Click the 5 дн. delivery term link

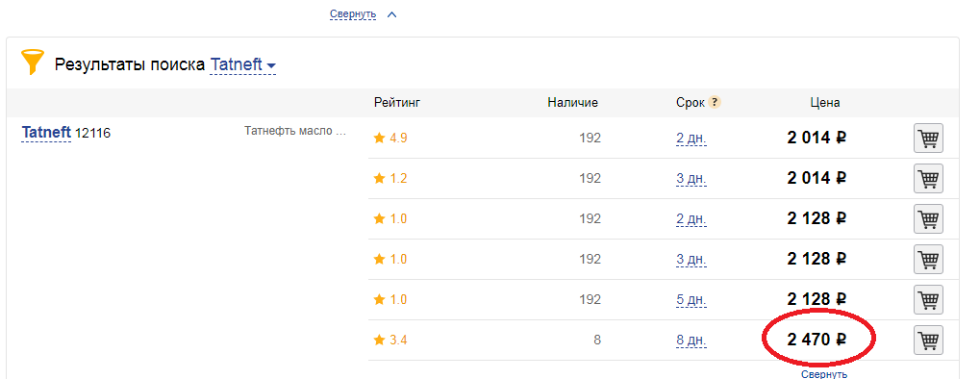pos(691,300)
